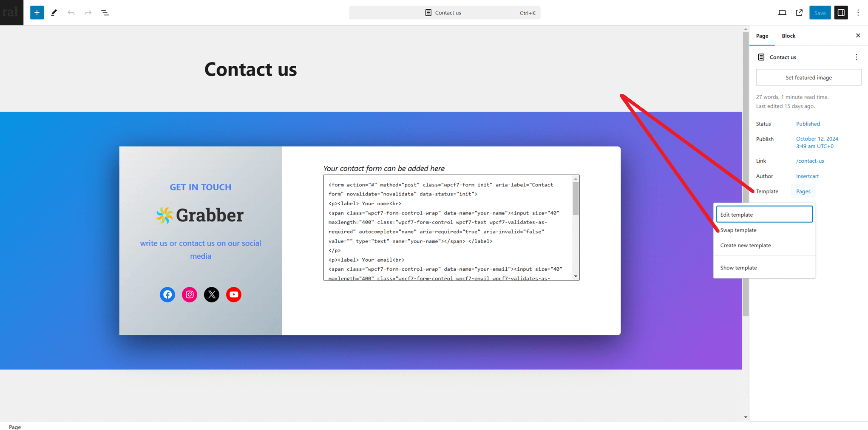The height and width of the screenshot is (430, 868).
Task: Open the Document Overview list icon
Action: [x=105, y=13]
